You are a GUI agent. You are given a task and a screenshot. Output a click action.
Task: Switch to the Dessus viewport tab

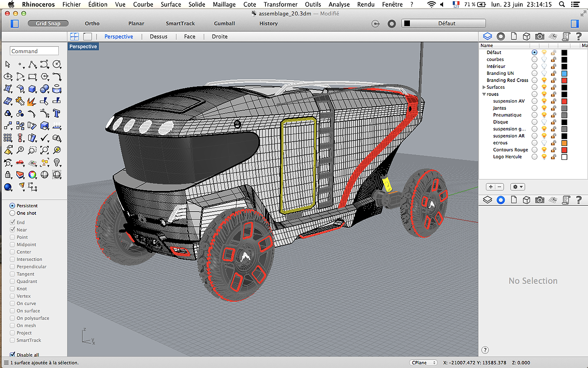tap(158, 37)
